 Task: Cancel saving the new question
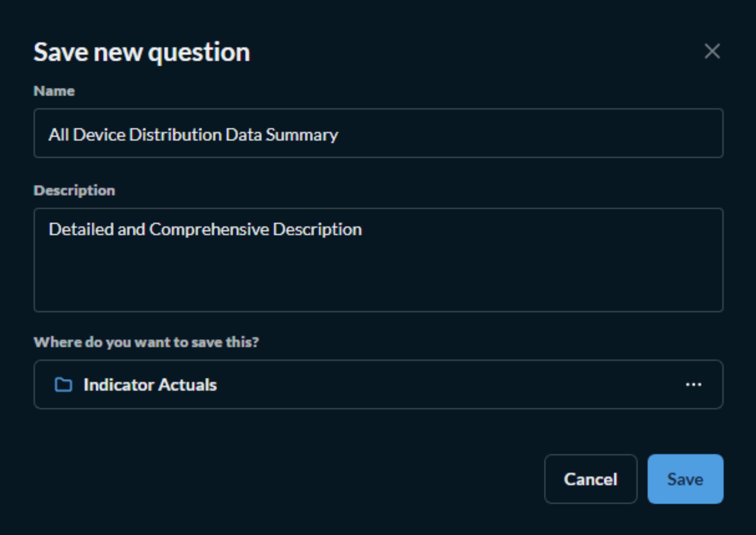point(591,480)
